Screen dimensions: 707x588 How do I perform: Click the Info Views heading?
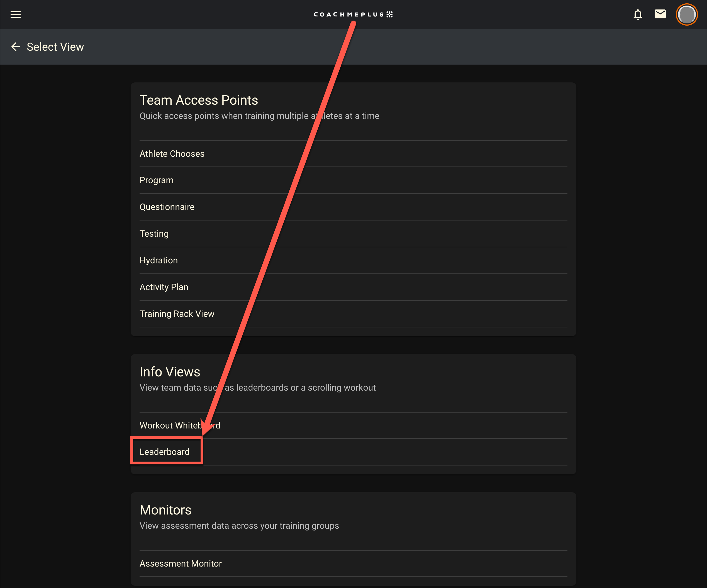pos(170,372)
